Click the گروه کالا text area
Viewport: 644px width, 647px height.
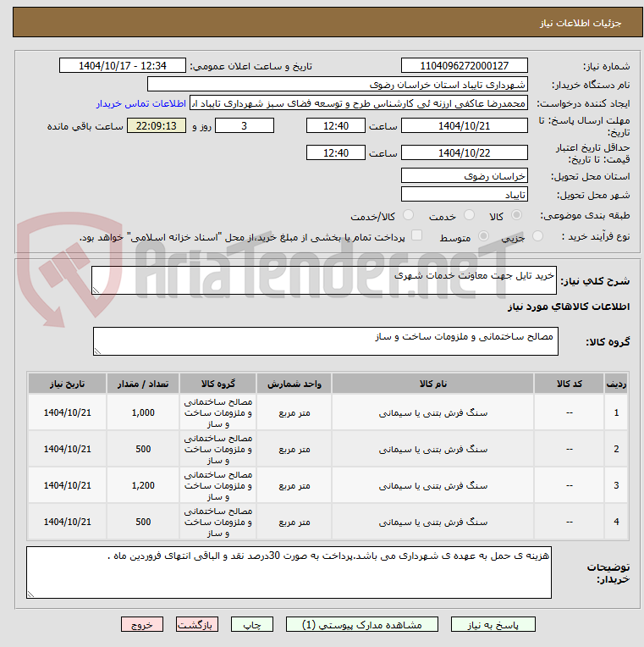(x=325, y=341)
